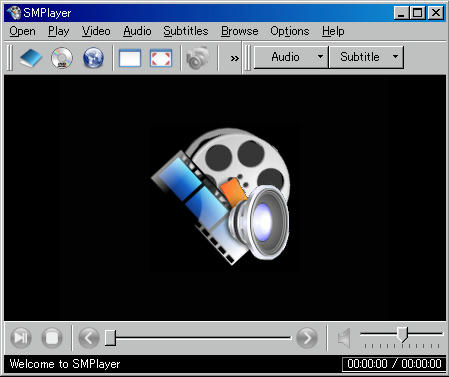The width and height of the screenshot is (449, 377).
Task: Click the SMPlayer title bar app icon
Action: pos(14,13)
